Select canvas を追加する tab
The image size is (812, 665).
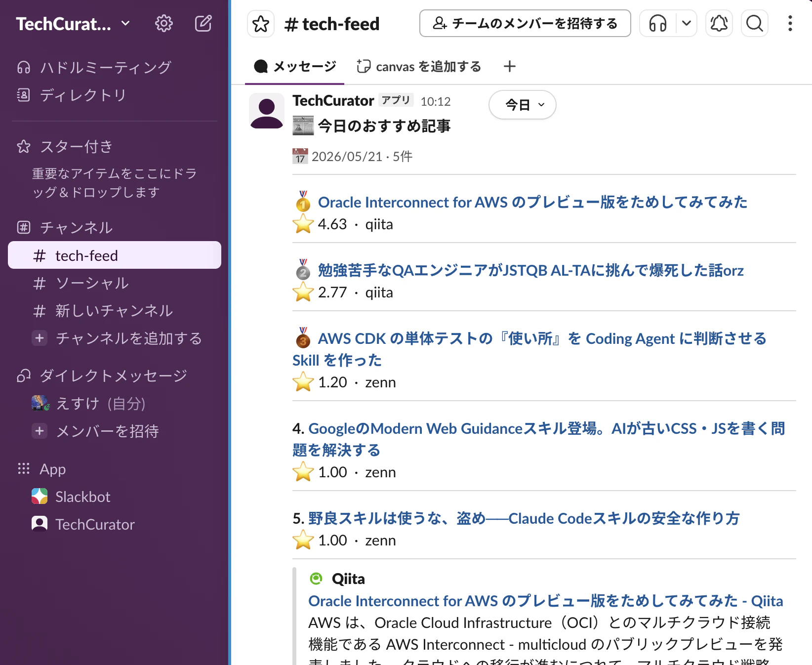point(419,66)
